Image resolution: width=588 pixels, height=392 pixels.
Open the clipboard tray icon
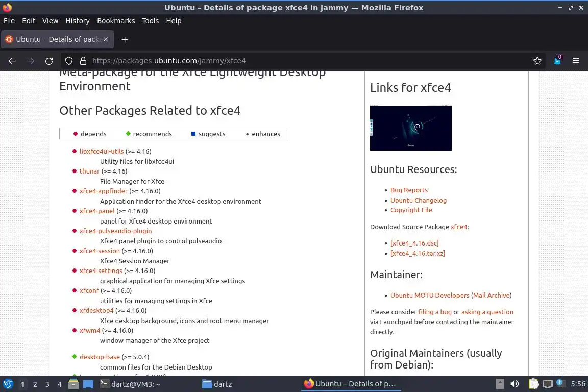(x=533, y=384)
